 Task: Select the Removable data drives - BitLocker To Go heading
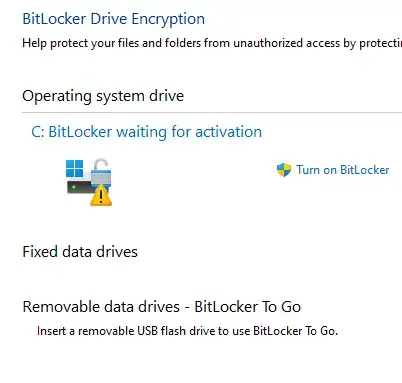(162, 307)
